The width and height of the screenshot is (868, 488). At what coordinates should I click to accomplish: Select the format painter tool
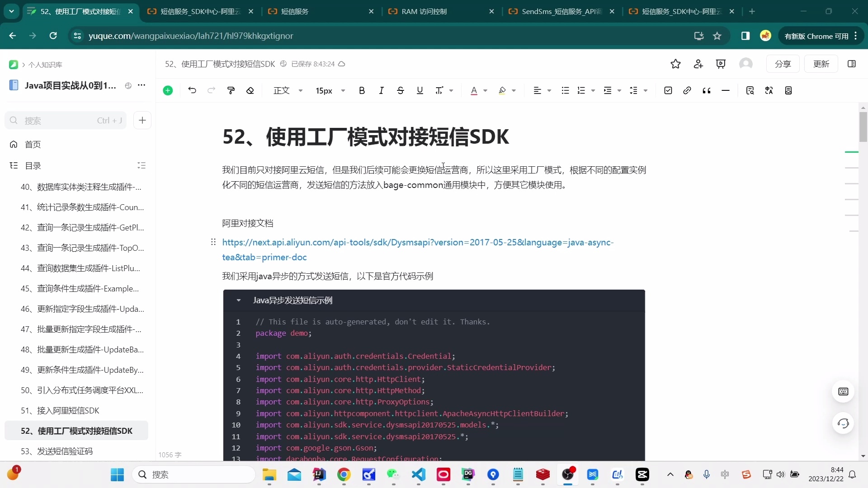231,90
